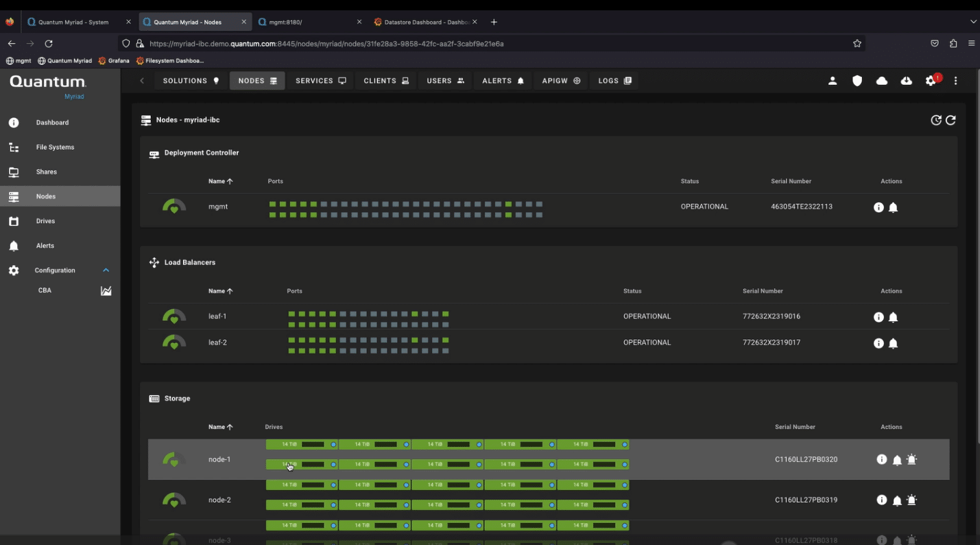
Task: Open ALERTS in top navigation
Action: pos(503,81)
